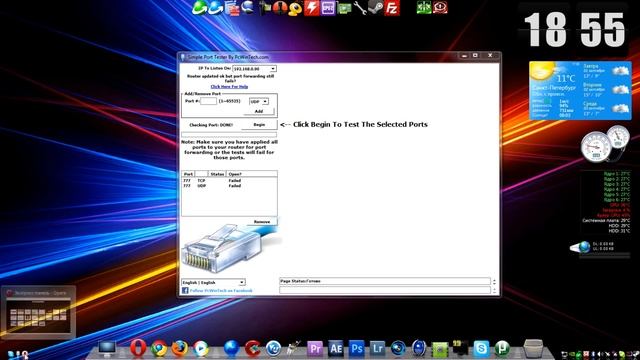Launch Skype from the bottom dock

tap(481, 349)
